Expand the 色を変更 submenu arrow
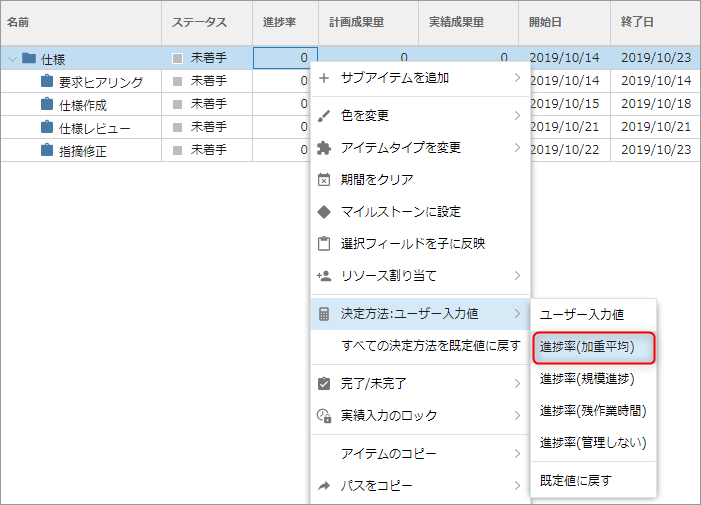This screenshot has height=505, width=701. click(517, 116)
